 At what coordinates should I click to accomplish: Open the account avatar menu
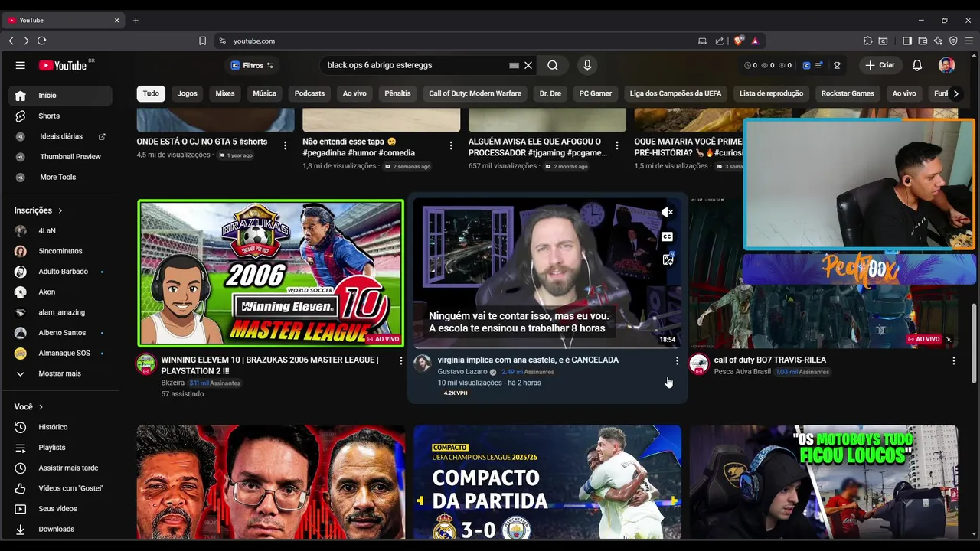click(947, 65)
